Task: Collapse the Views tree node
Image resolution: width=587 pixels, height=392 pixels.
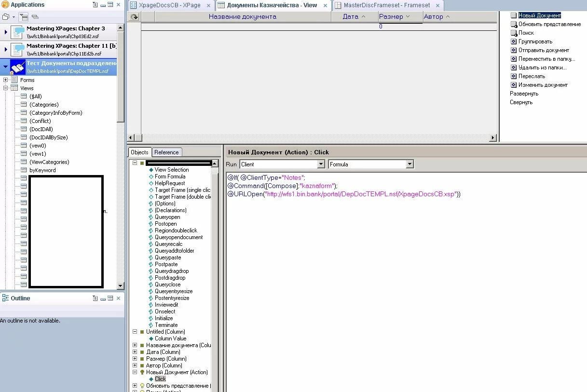Action: click(x=6, y=88)
